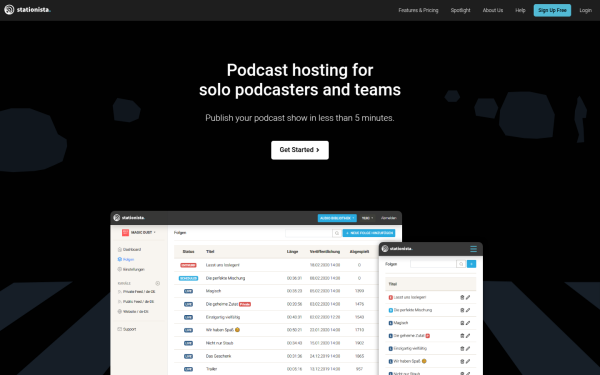Delete 'Die geheime Zutat' in mobile list

pyautogui.click(x=462, y=336)
